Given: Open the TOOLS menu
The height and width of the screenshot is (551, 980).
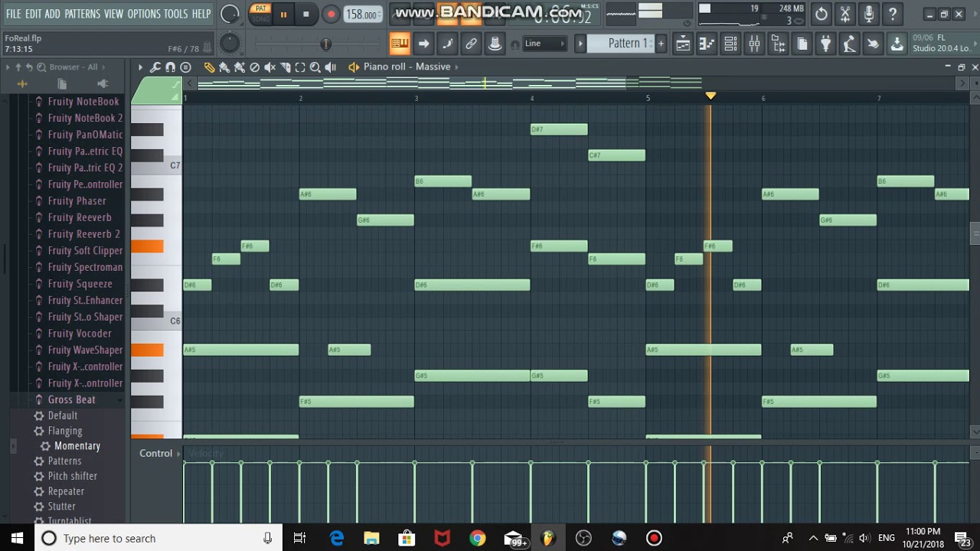Looking at the screenshot, I should click(x=175, y=14).
